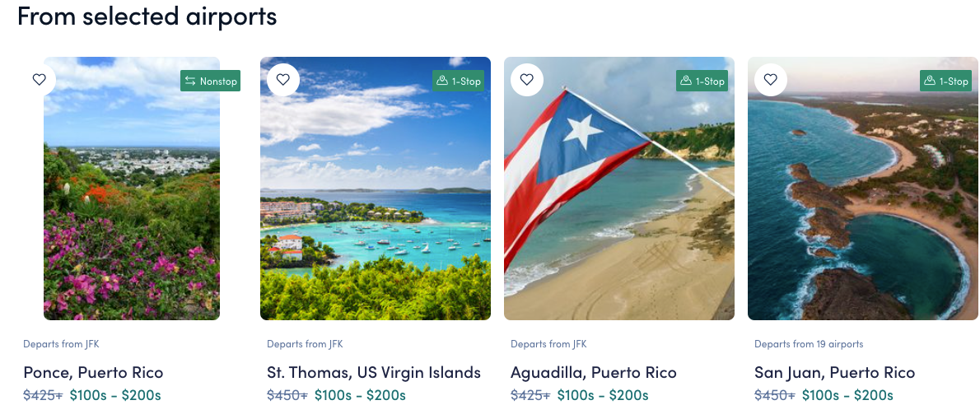The height and width of the screenshot is (405, 980).
Task: Click crossed-out $450+ price under St. Thomas
Action: 287,395
